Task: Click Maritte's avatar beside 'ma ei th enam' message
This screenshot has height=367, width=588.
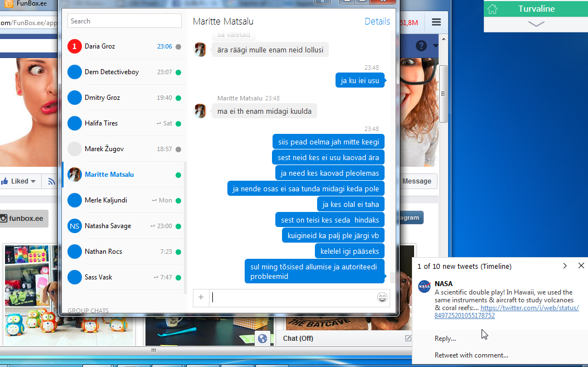Action: 200,111
